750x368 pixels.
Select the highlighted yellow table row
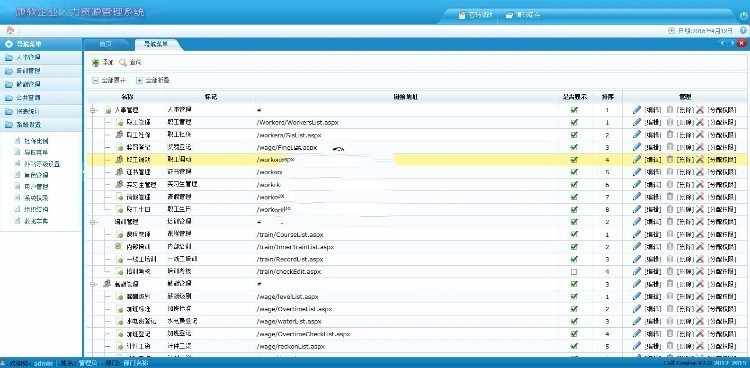[416, 159]
